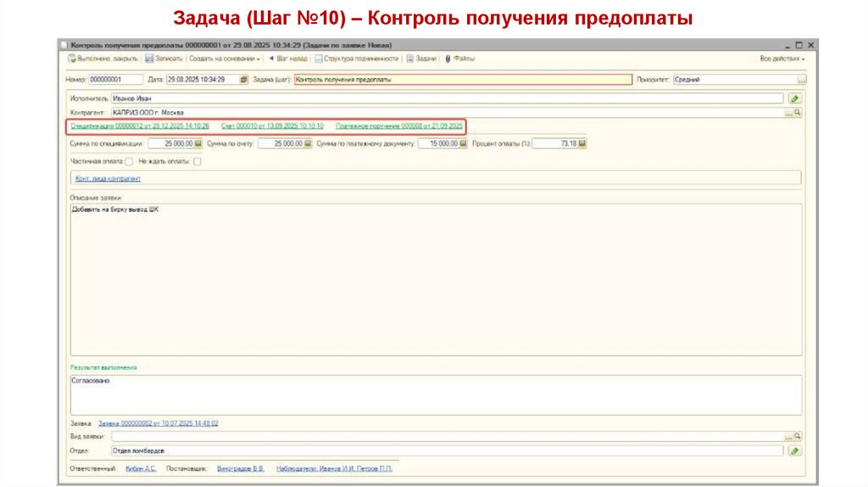The height and width of the screenshot is (487, 868).
Task: Open the 'Спецификация 00000012' link
Action: tap(140, 126)
